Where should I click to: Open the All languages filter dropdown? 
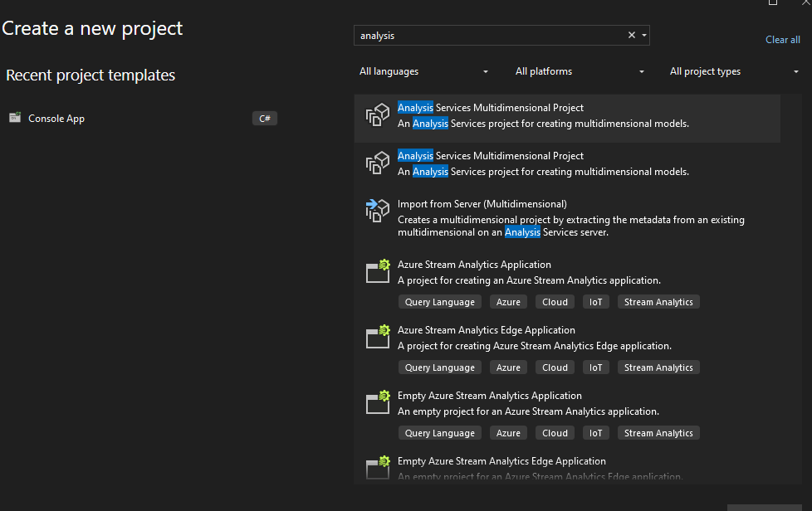(423, 71)
